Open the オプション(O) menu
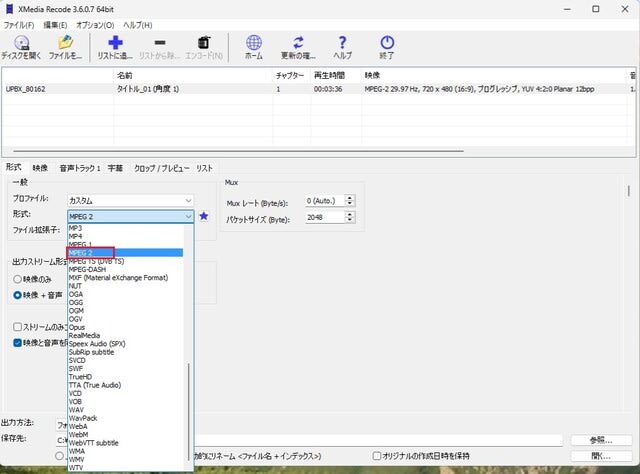 point(95,25)
